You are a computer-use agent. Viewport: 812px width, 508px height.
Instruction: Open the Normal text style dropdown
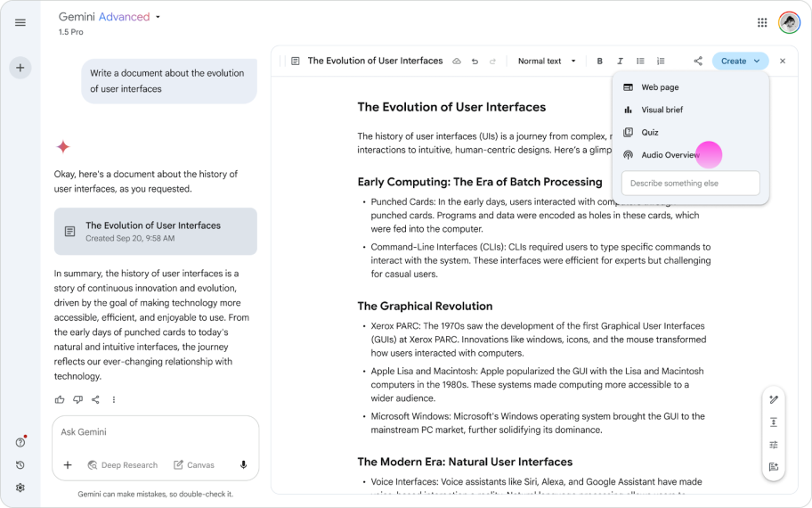(x=547, y=61)
